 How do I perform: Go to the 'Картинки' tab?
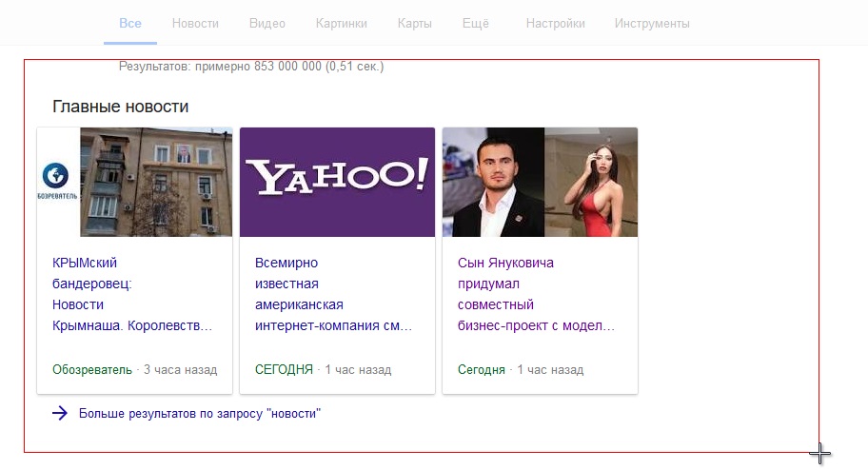[x=341, y=23]
